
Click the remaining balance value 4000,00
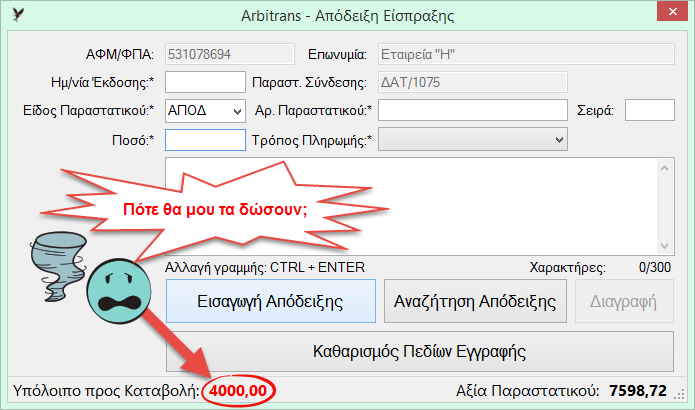click(238, 390)
